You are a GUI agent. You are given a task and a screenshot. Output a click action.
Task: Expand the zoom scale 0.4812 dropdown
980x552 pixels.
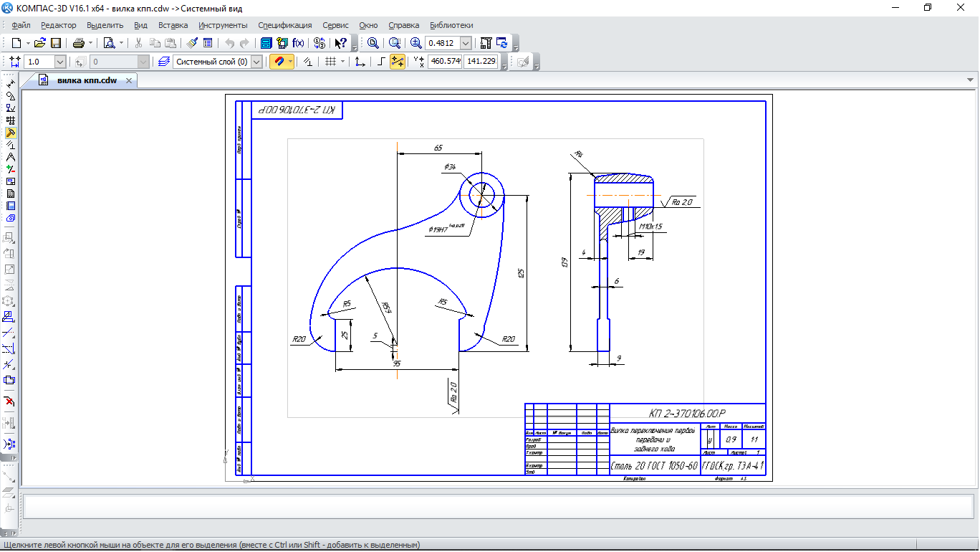tap(466, 43)
